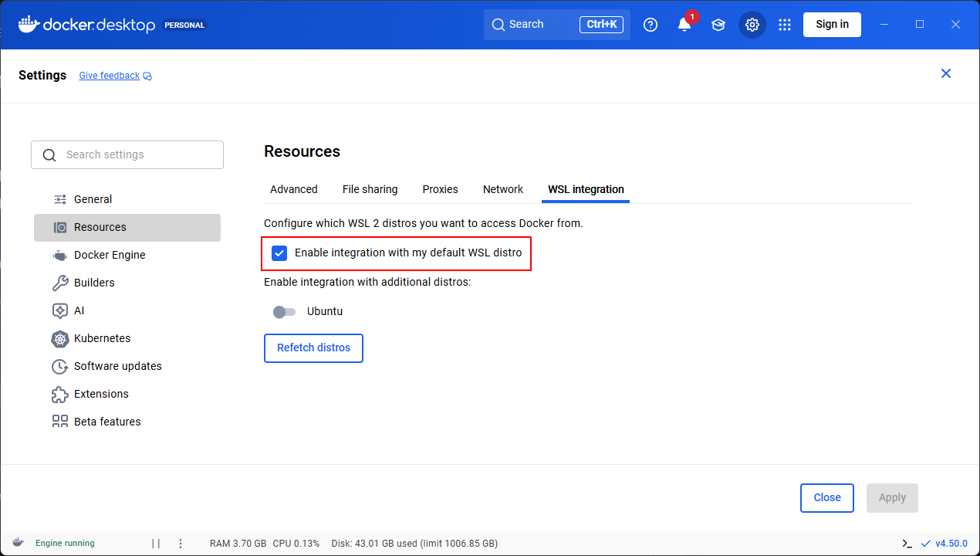This screenshot has height=556, width=980.
Task: Open Extensions settings
Action: (x=127, y=394)
